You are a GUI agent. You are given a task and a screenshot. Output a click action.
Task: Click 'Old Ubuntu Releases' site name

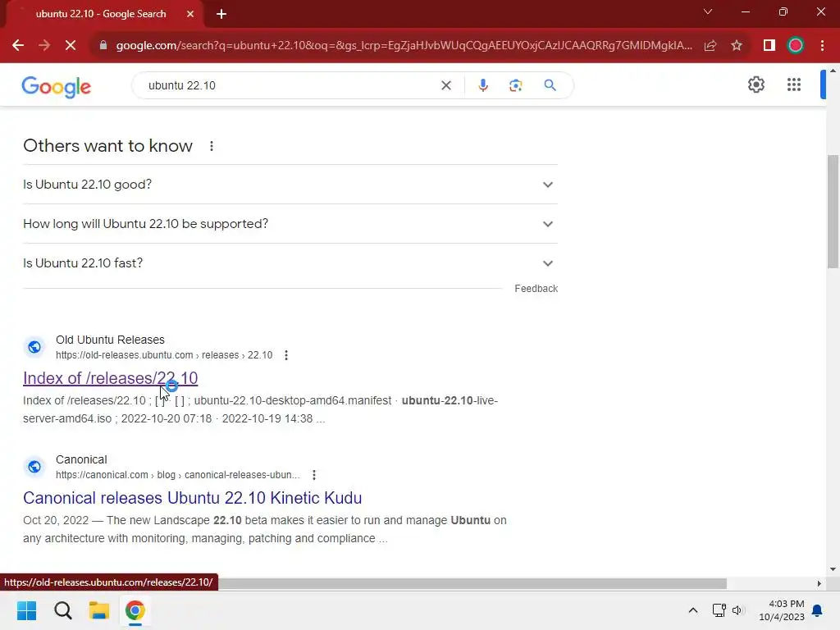pos(110,340)
